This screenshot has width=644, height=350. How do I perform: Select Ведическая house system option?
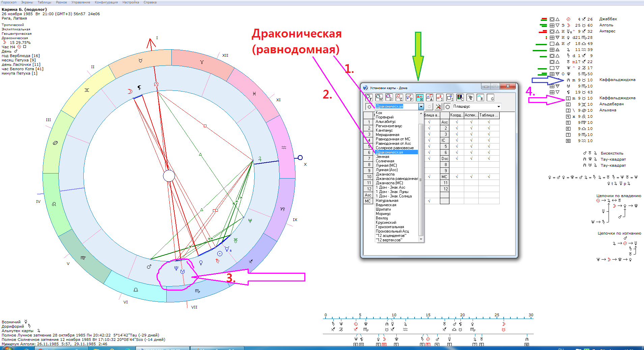click(386, 205)
